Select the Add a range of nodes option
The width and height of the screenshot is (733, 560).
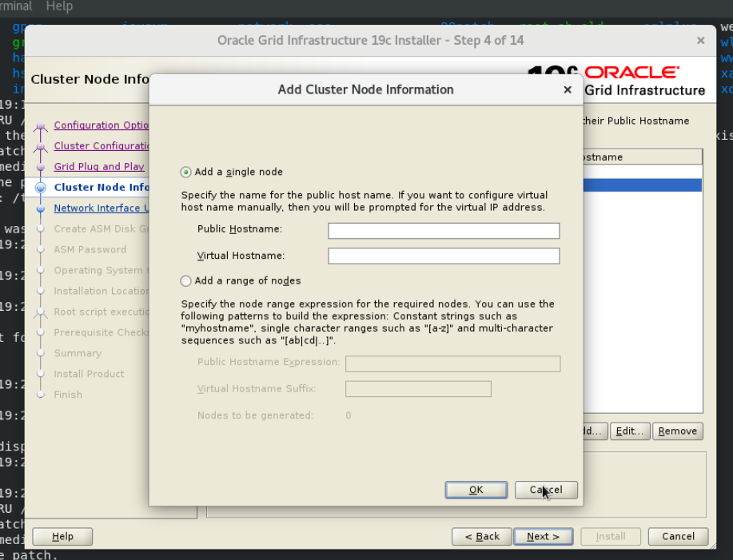click(185, 280)
